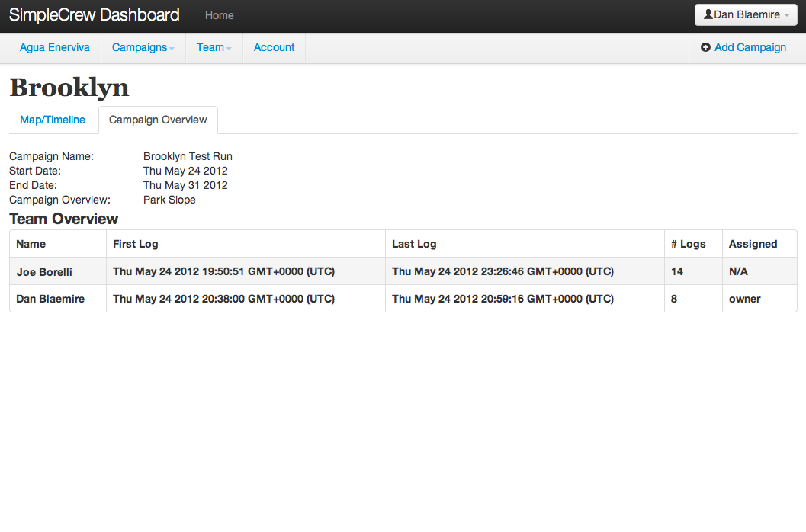Click the Brooklyn page heading
The width and height of the screenshot is (806, 532).
coord(69,88)
